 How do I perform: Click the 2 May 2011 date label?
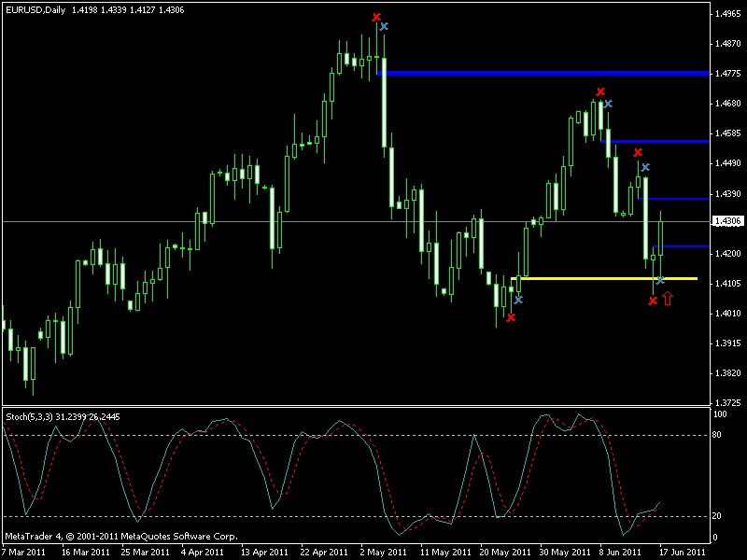coord(384,553)
